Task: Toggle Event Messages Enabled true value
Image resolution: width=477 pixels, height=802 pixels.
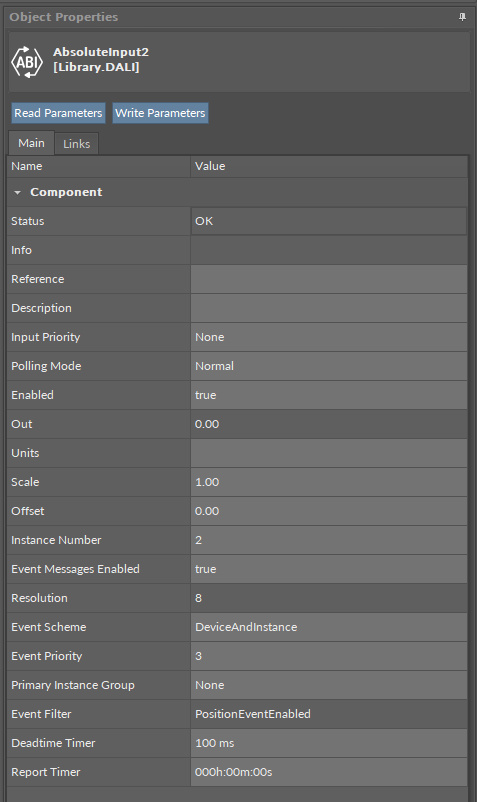Action: pyautogui.click(x=329, y=569)
